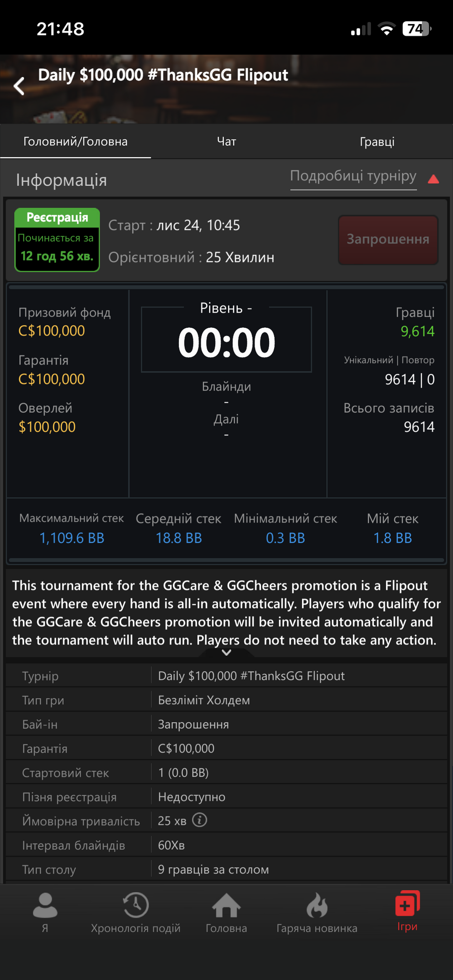Go to Головна home icon

coord(226,906)
